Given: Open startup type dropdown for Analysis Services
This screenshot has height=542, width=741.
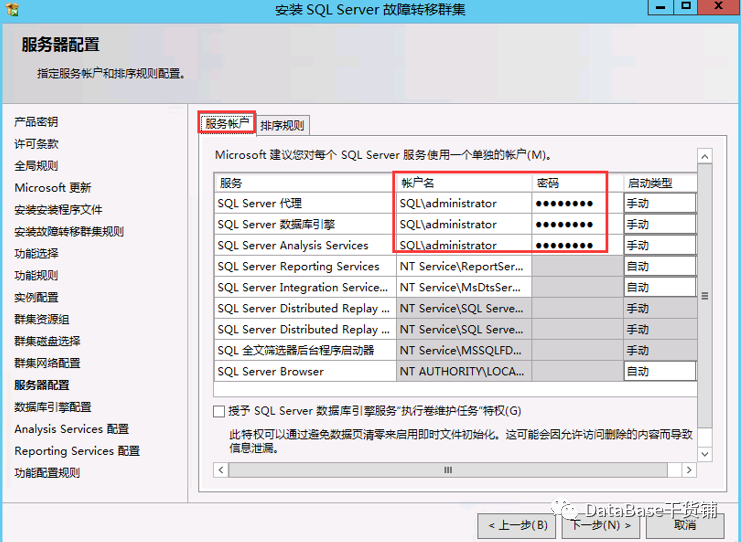Looking at the screenshot, I should click(660, 245).
